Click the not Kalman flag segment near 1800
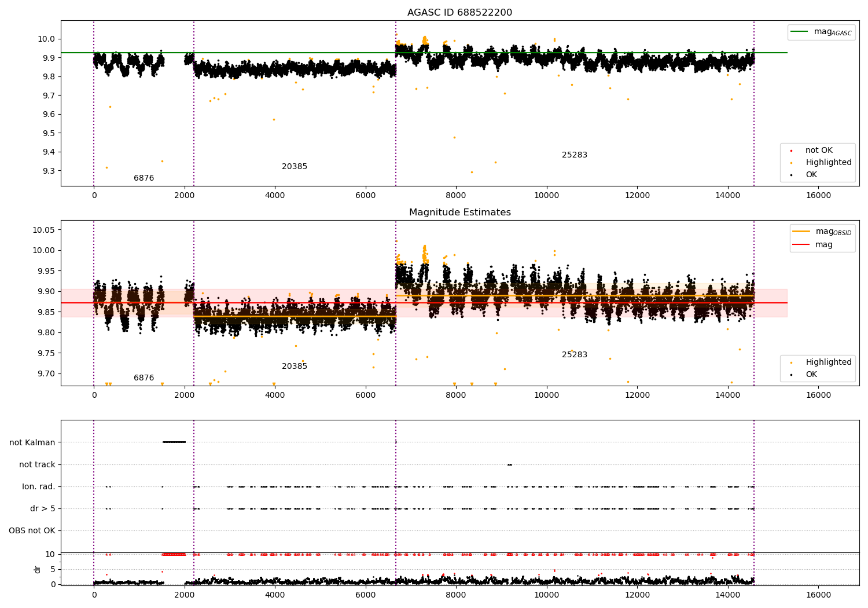Screen dimensions: 868x608 [174, 442]
